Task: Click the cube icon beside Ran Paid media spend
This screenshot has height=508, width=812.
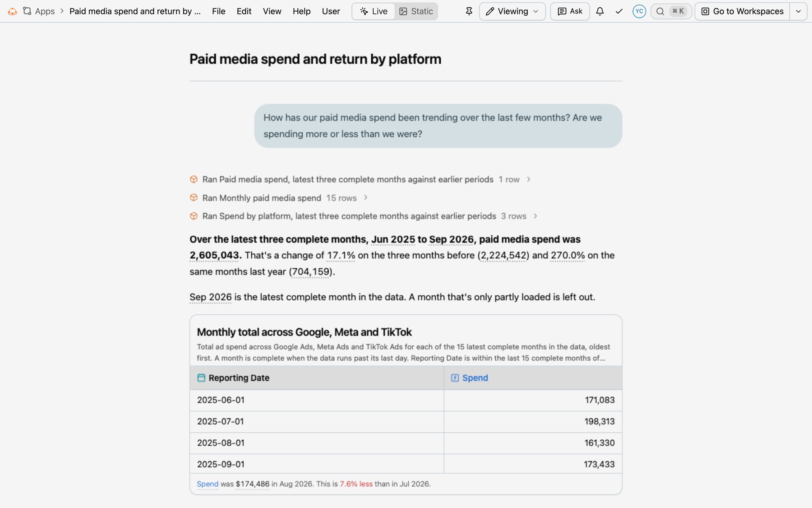Action: pyautogui.click(x=194, y=179)
